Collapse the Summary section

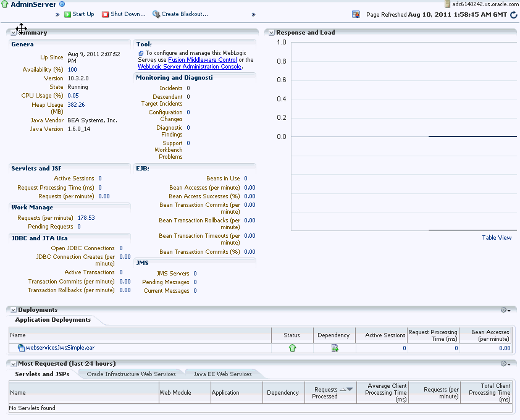point(13,33)
